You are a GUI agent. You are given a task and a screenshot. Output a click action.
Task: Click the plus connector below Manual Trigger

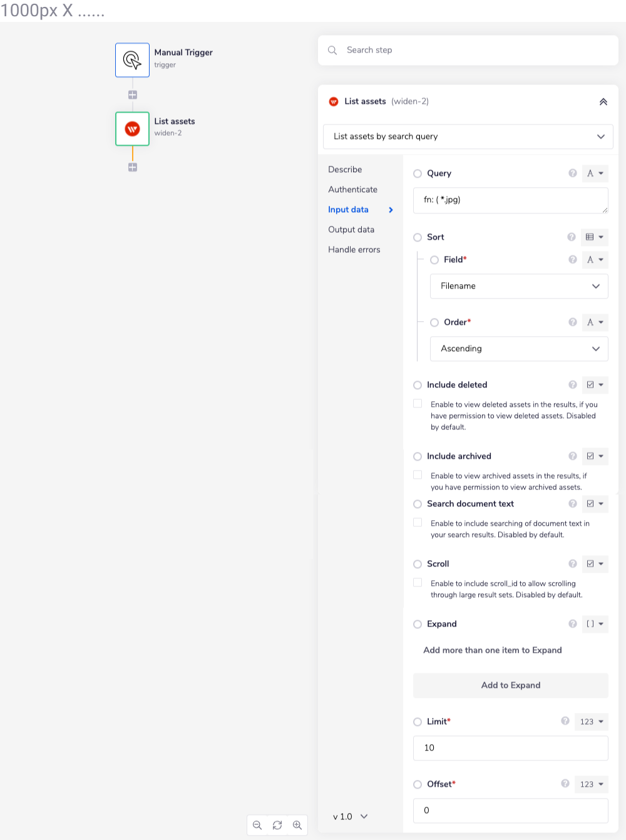(132, 95)
